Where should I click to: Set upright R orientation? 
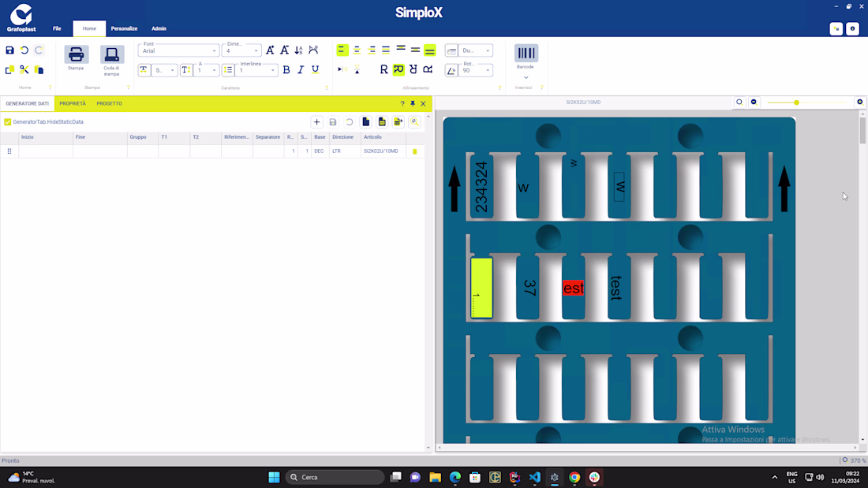coord(383,69)
